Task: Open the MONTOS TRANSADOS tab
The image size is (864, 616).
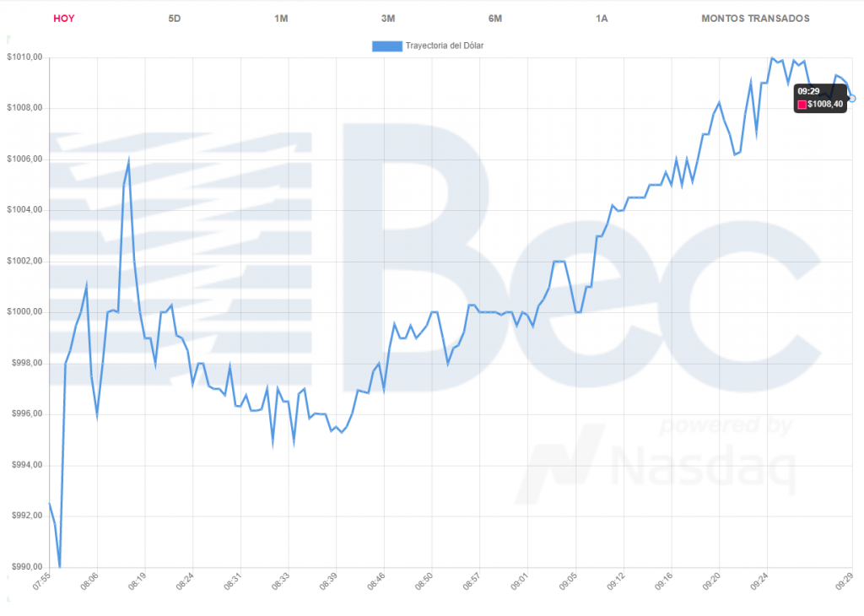Action: pos(755,19)
